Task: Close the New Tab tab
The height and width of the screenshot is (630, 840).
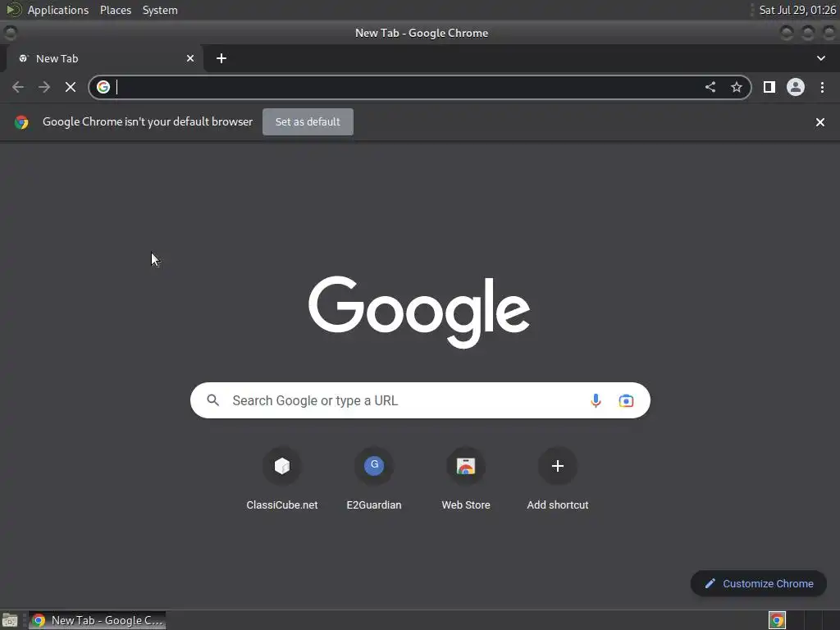Action: point(190,58)
